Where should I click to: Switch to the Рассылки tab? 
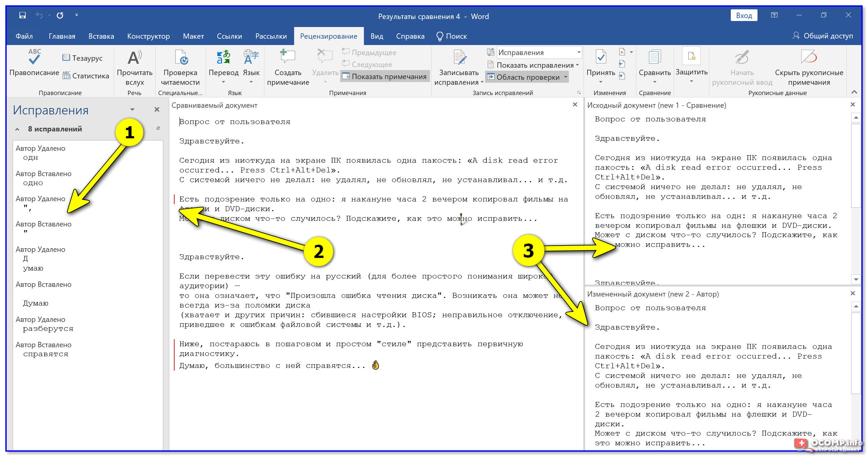pos(271,36)
